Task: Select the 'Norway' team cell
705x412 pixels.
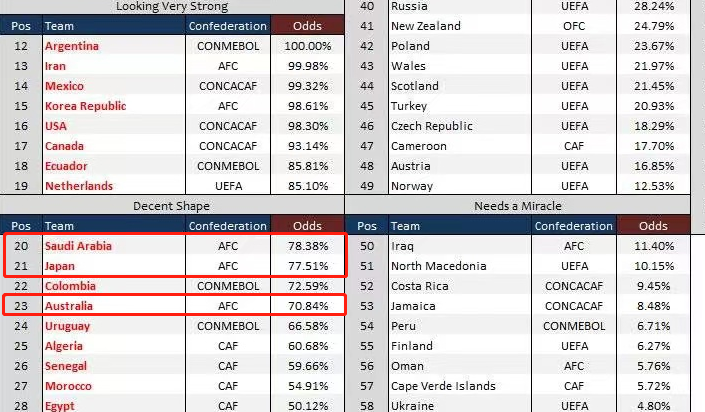Action: pos(412,186)
